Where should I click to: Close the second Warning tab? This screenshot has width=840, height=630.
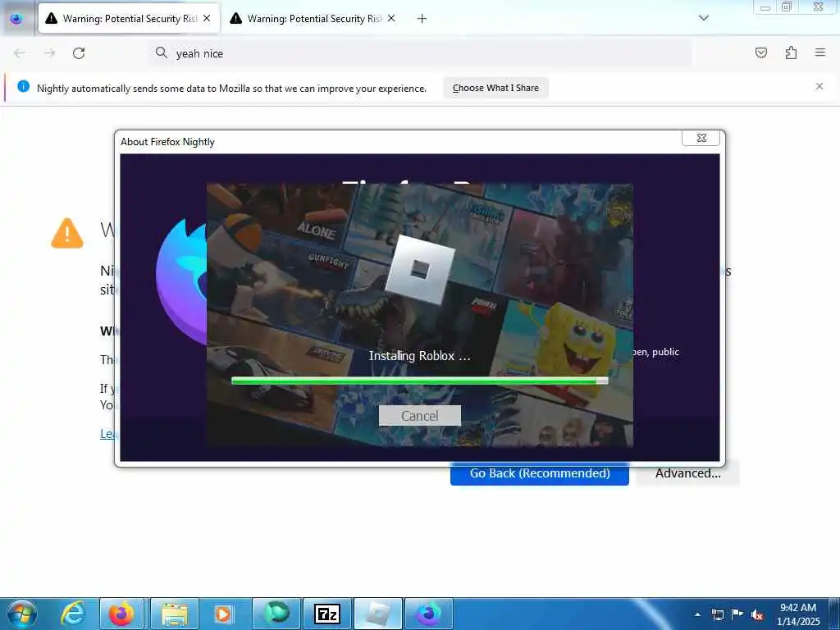click(x=391, y=18)
